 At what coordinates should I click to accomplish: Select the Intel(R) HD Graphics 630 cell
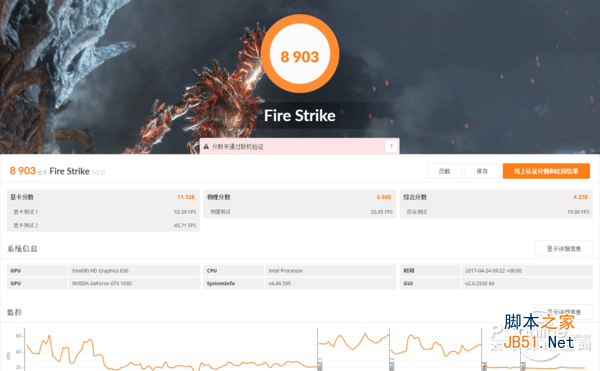click(134, 270)
